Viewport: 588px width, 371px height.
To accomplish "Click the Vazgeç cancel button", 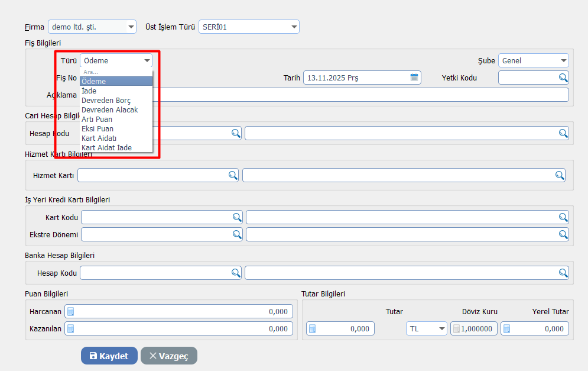I will click(x=168, y=356).
